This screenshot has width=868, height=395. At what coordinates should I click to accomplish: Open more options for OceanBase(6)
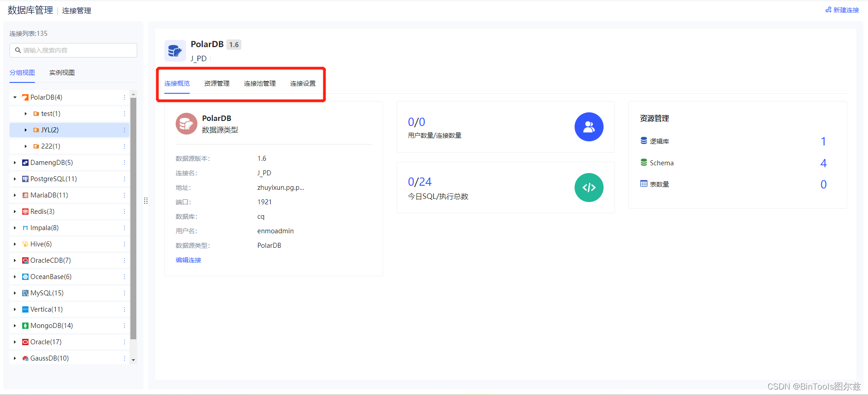point(124,277)
